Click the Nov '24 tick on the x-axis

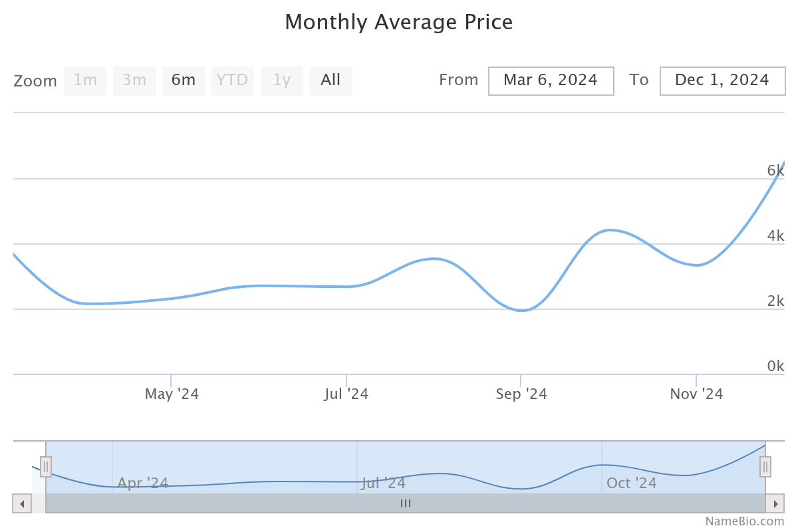click(696, 394)
